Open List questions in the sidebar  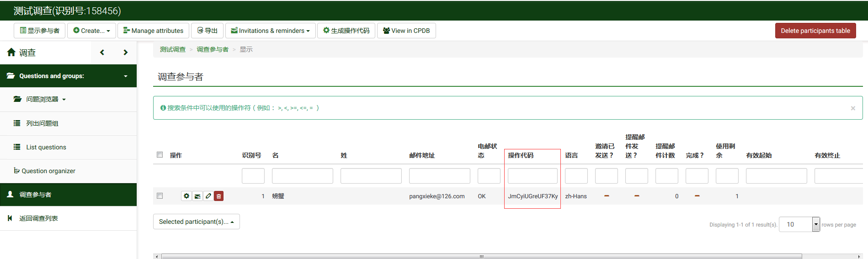coord(46,147)
